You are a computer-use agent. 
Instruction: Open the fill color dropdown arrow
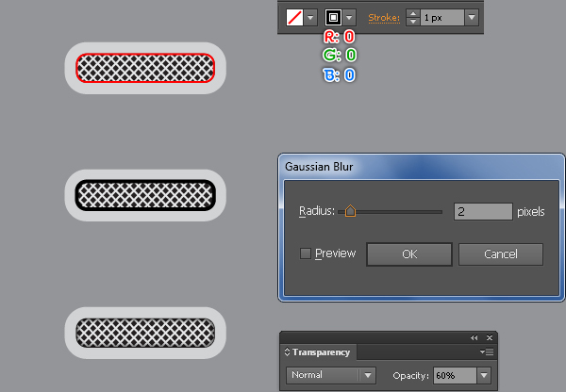pyautogui.click(x=310, y=17)
